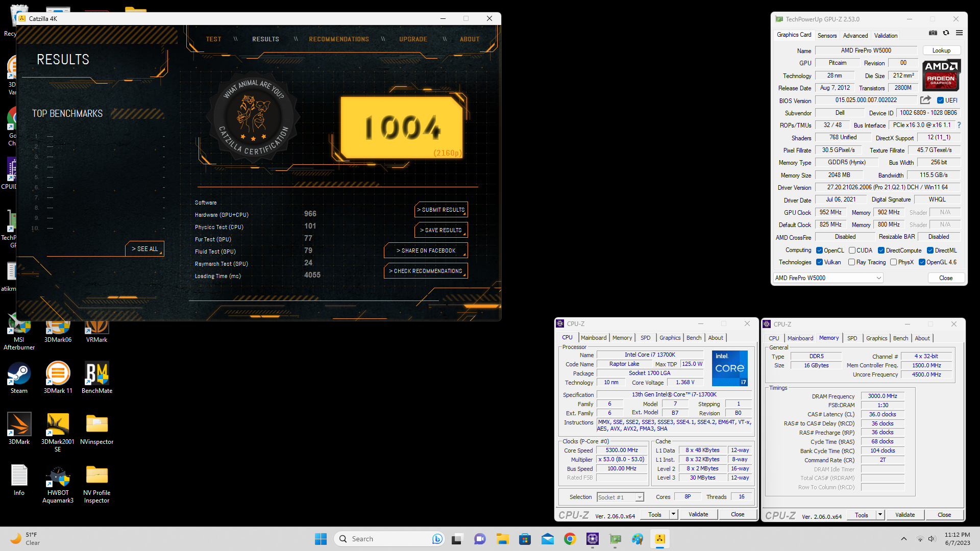Open the Advanced tab in GPU-Z
This screenshot has width=980, height=551.
pos(855,36)
